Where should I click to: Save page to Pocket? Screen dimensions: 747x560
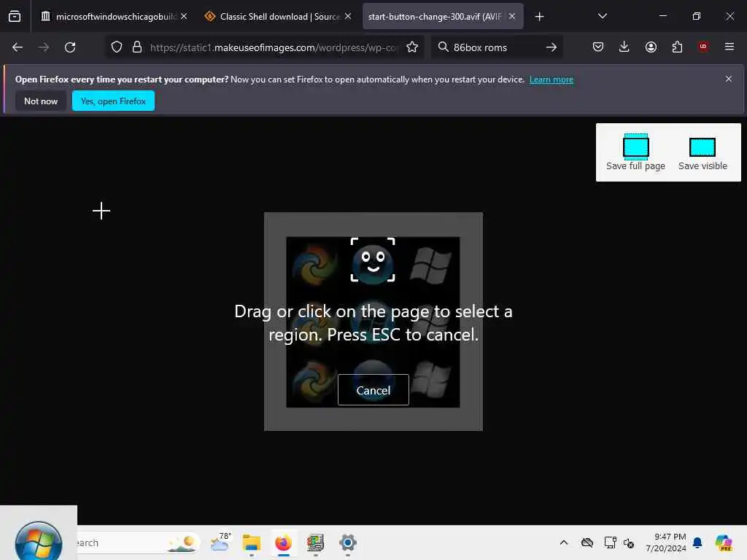point(598,47)
